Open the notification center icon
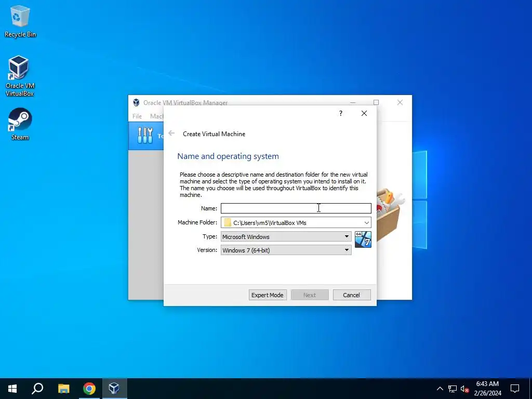The height and width of the screenshot is (399, 532). click(x=515, y=389)
